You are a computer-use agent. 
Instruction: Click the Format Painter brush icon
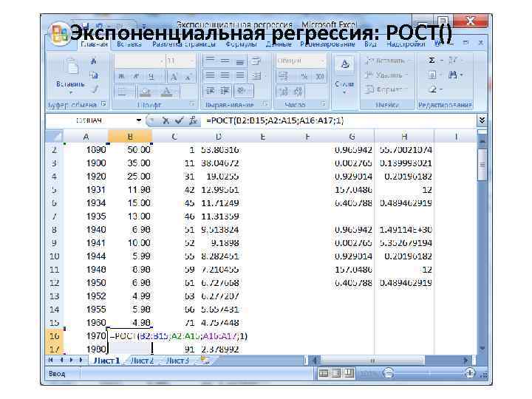pos(95,89)
